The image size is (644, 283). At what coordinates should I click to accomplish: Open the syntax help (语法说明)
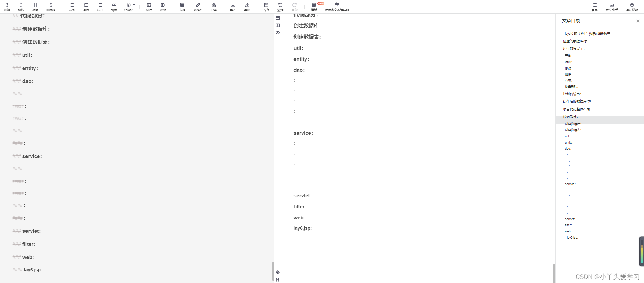point(632,7)
